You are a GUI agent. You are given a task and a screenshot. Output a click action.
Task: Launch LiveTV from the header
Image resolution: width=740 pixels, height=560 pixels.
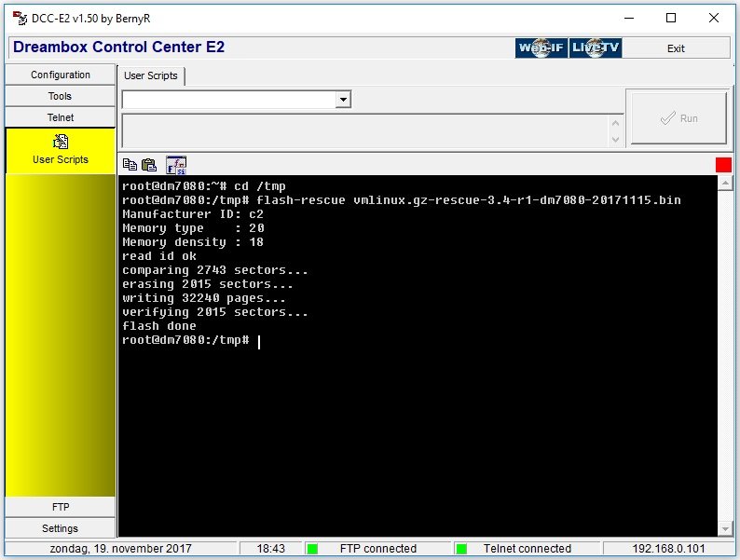(596, 48)
